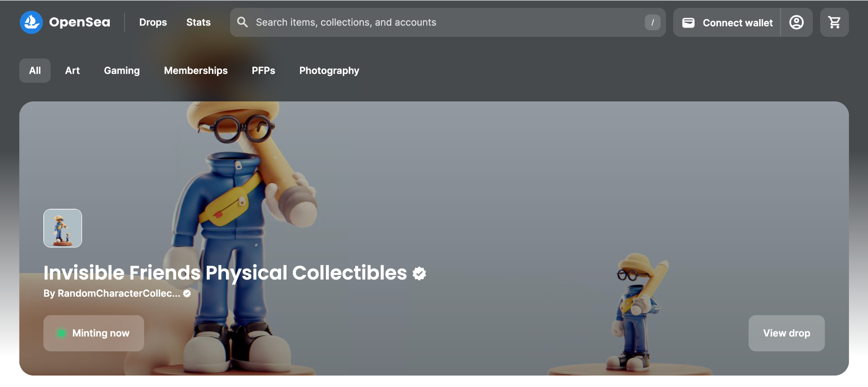
Task: Click verified badge beside RandomCharacterCollec...
Action: point(187,293)
